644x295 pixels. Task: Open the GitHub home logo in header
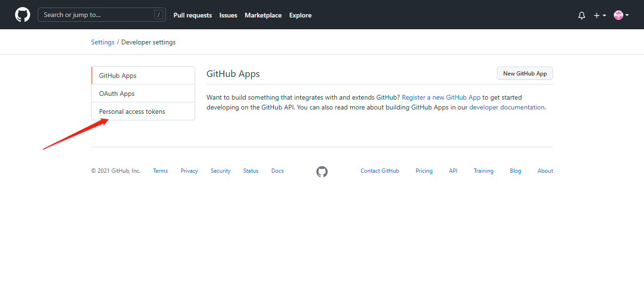[x=23, y=15]
